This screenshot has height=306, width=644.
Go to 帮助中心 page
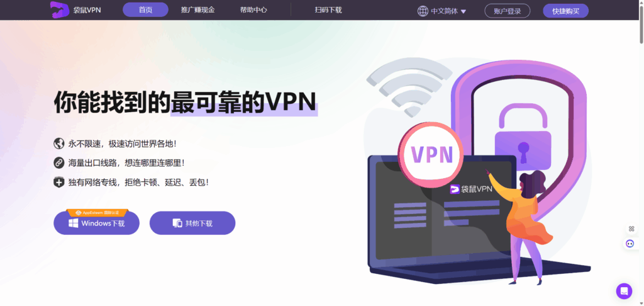tap(253, 10)
